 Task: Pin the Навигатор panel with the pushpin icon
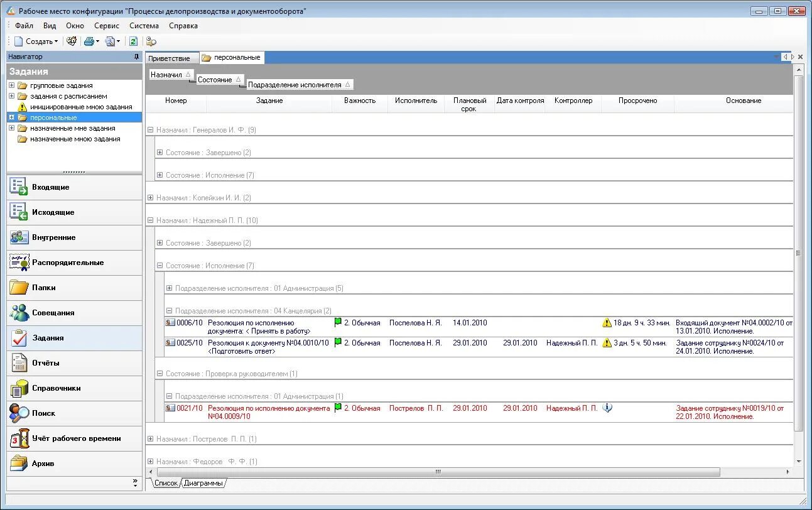pyautogui.click(x=137, y=57)
